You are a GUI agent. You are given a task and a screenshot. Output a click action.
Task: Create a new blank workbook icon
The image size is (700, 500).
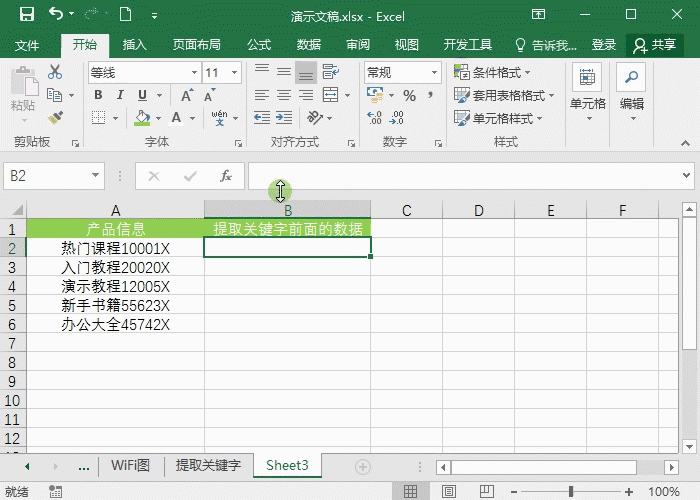click(125, 15)
